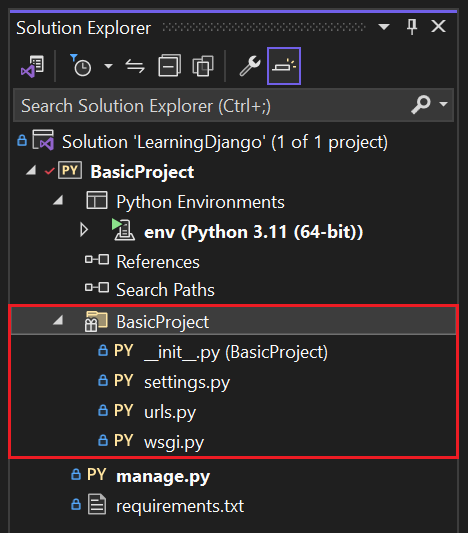Screen dimensions: 468x533
Task: Select manage.py startup file
Action: 163,476
